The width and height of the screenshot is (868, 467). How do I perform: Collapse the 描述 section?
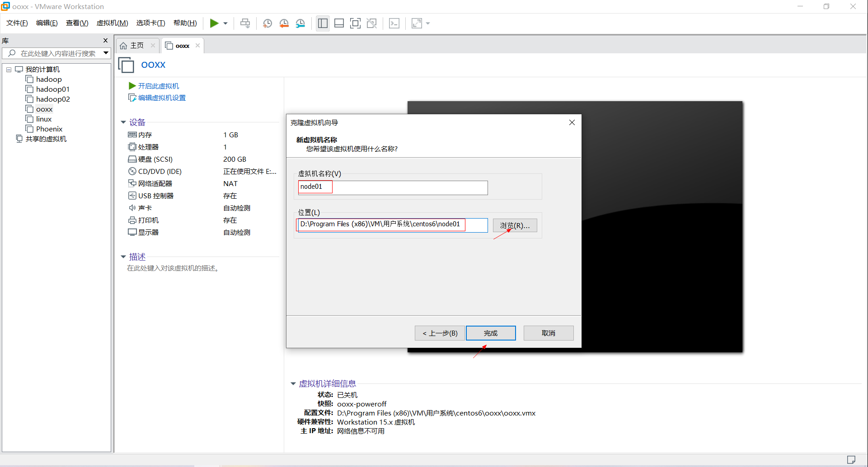123,257
